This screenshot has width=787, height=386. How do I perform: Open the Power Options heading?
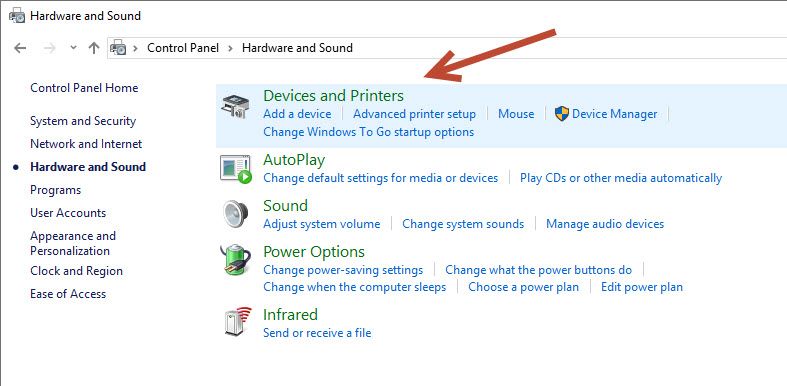point(314,251)
